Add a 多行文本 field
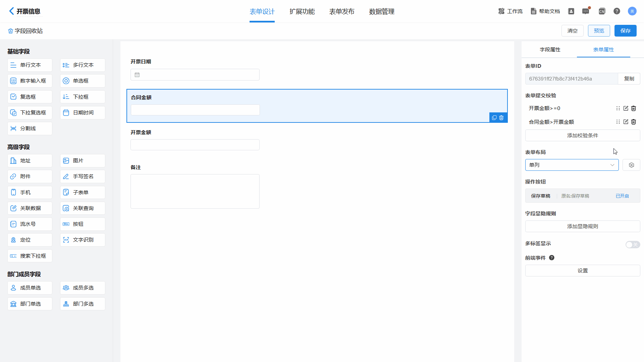The width and height of the screenshot is (644, 362). click(x=83, y=65)
